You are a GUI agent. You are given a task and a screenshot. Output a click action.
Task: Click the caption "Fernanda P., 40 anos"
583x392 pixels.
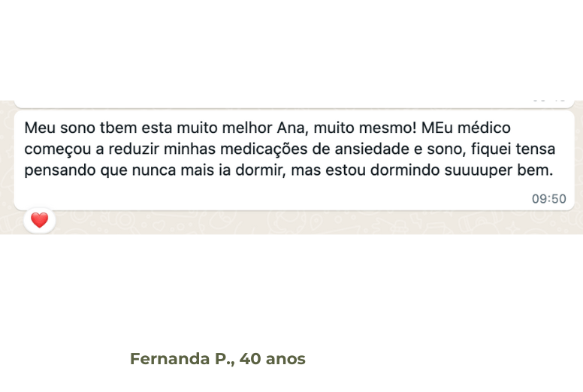[x=218, y=359]
